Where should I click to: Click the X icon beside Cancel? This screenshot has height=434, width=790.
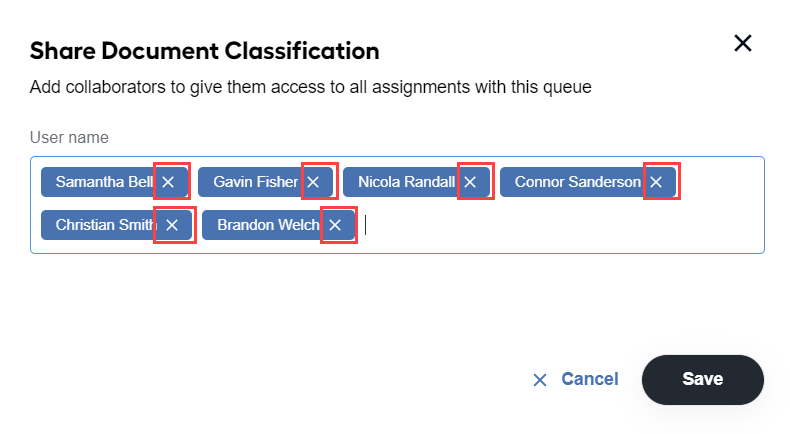click(x=540, y=380)
